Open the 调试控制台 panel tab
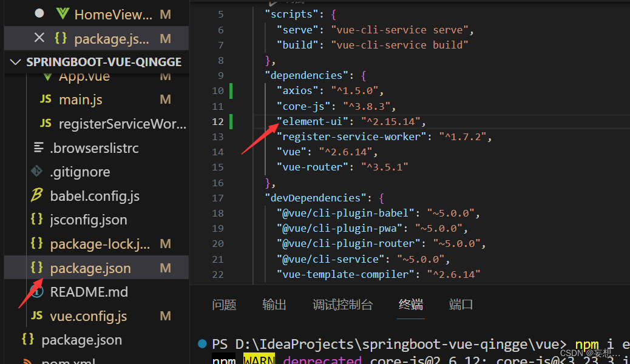The image size is (630, 364). click(x=343, y=305)
